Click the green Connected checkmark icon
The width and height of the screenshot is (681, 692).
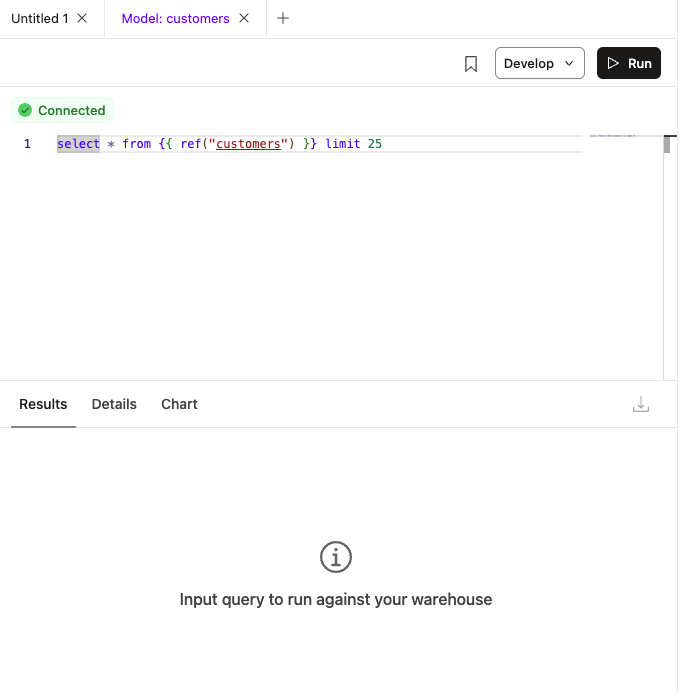click(25, 111)
